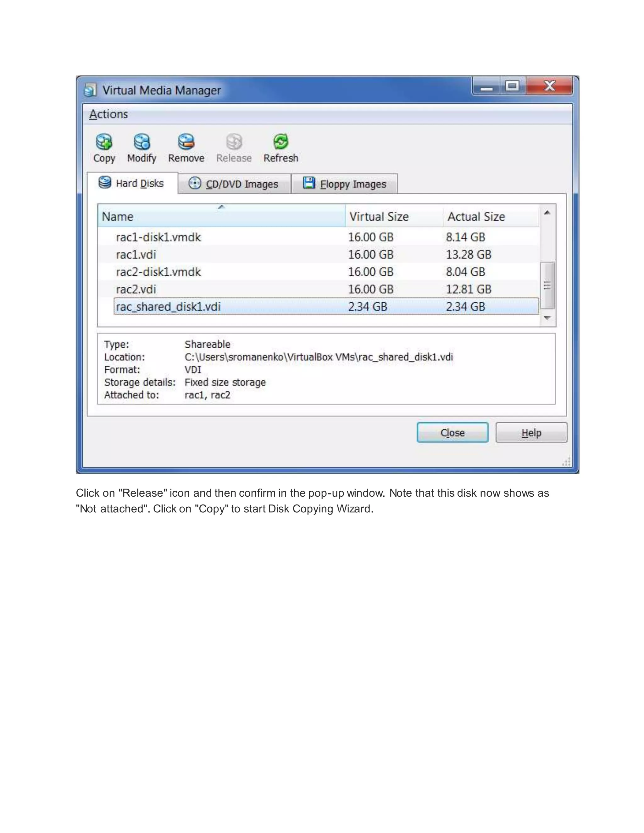Sort the list by the Name column
644x833 pixels.
coord(221,216)
